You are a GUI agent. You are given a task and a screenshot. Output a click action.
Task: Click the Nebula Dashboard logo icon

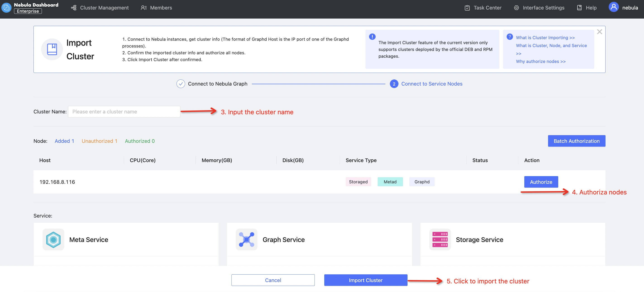tap(6, 8)
